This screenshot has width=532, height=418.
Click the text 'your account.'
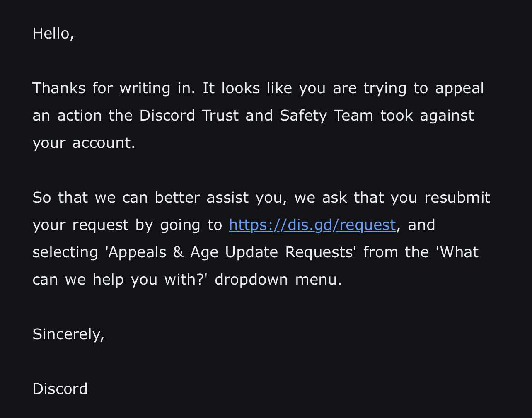coord(84,143)
